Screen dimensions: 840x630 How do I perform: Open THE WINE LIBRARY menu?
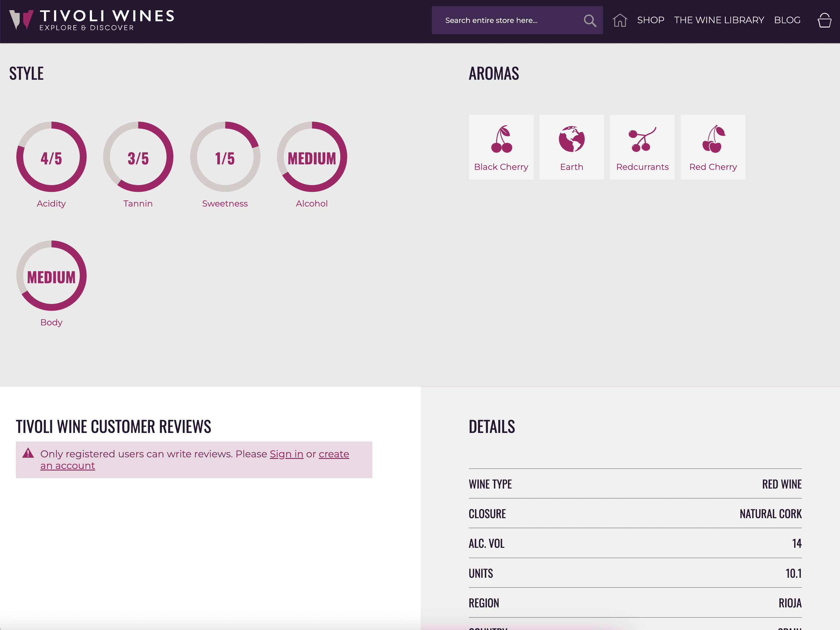[x=719, y=20]
